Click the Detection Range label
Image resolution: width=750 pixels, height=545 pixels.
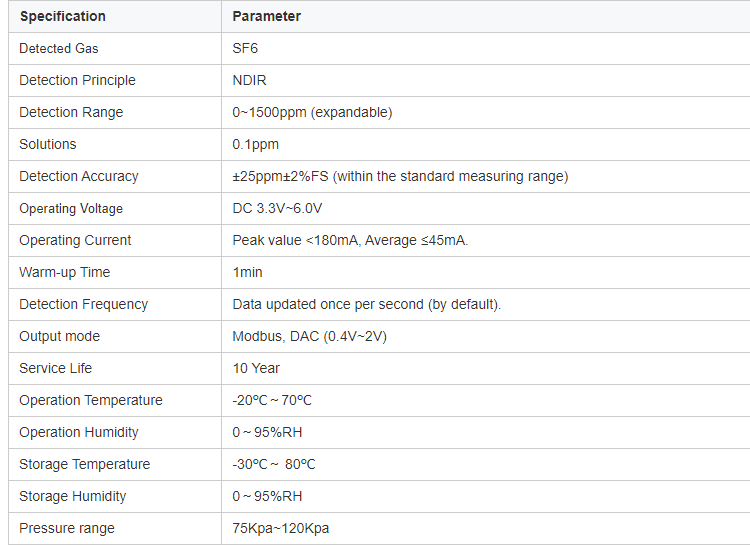click(x=71, y=112)
